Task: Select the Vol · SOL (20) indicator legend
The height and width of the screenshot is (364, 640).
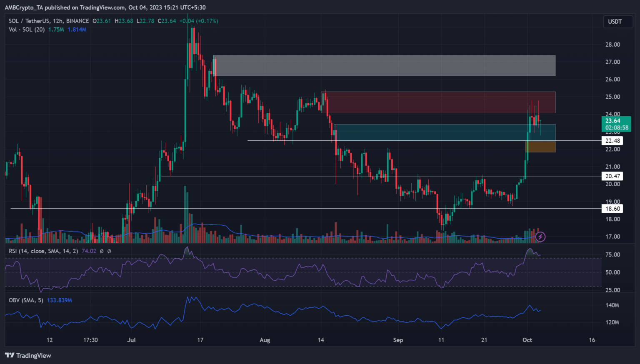Action: (27, 30)
